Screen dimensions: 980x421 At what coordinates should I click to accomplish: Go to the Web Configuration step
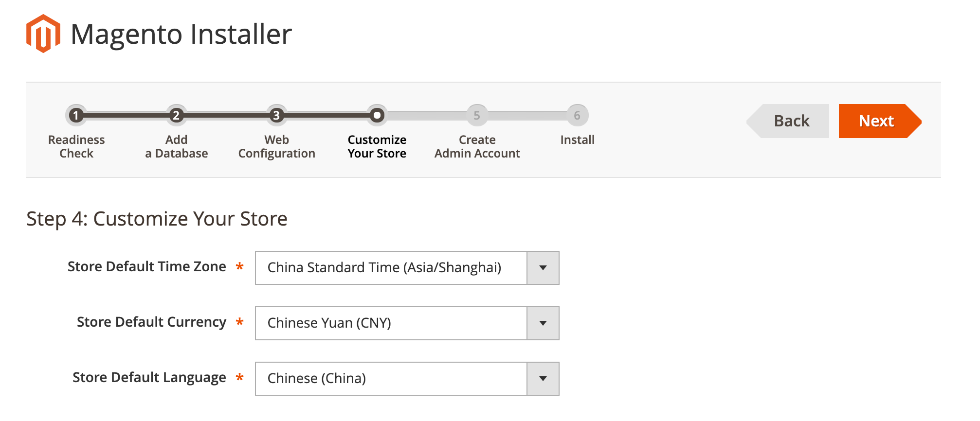[276, 146]
